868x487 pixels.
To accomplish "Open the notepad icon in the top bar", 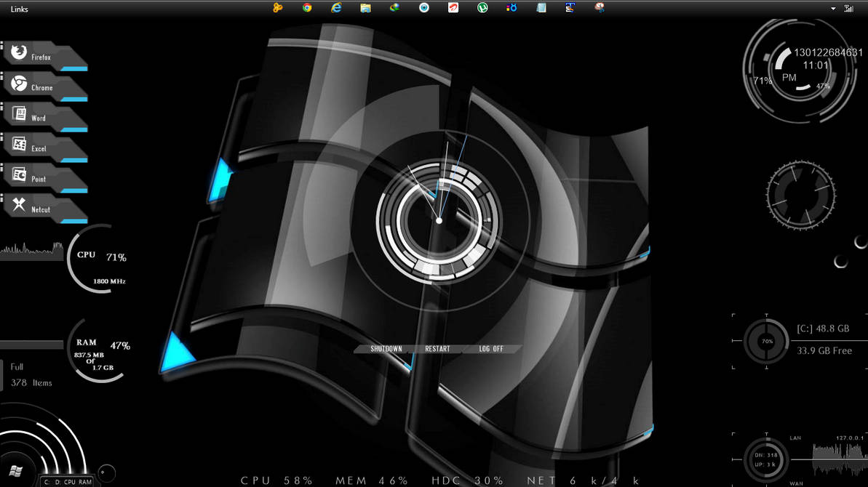I will click(541, 8).
